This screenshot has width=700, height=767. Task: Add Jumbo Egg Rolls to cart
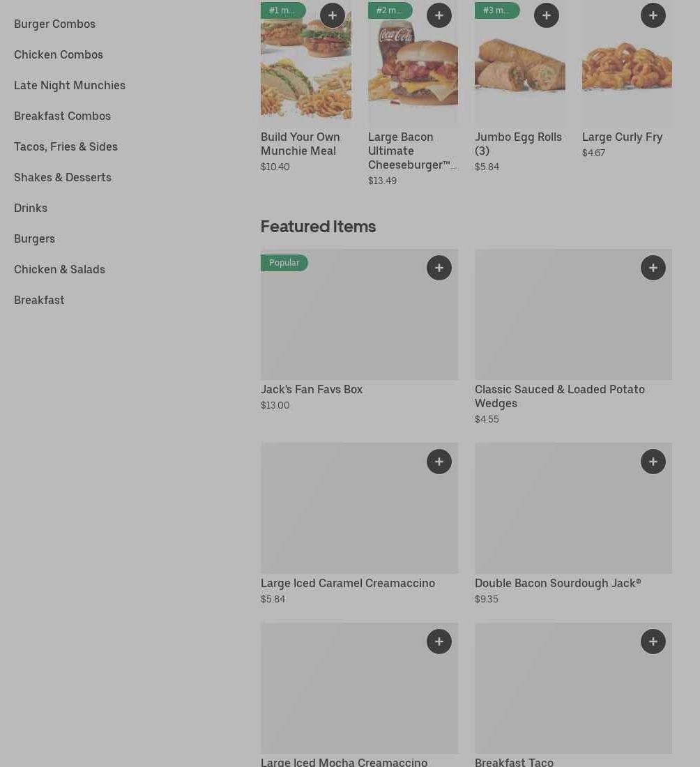546,15
